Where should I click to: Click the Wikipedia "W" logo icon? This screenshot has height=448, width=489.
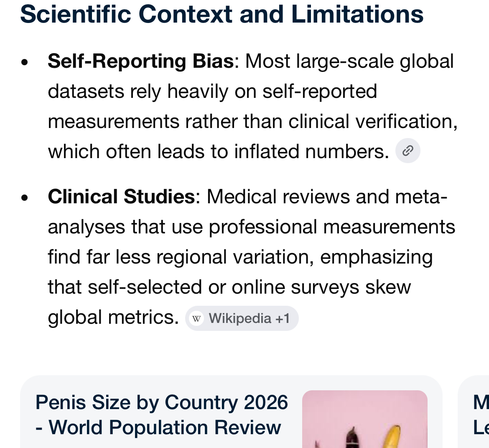click(196, 319)
